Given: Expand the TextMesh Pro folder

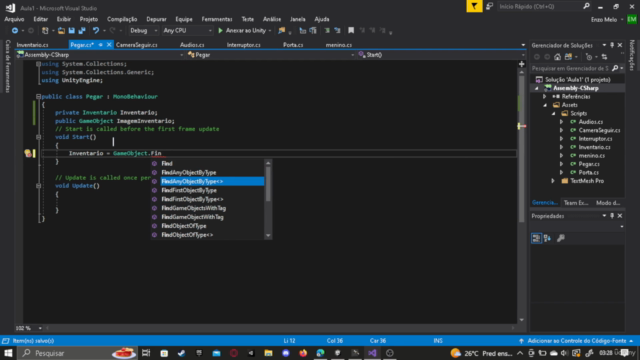Looking at the screenshot, I should [553, 181].
